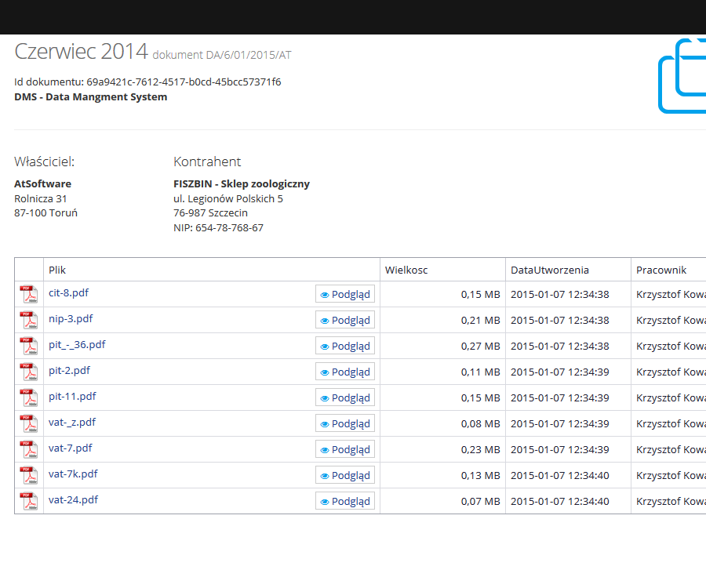Viewport: 706px width, 588px height.
Task: Click the dokument DA/6/01/2015/AT label
Action: 222,55
